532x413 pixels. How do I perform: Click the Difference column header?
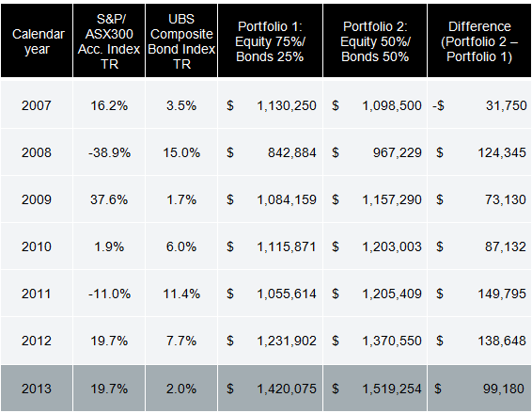[479, 40]
